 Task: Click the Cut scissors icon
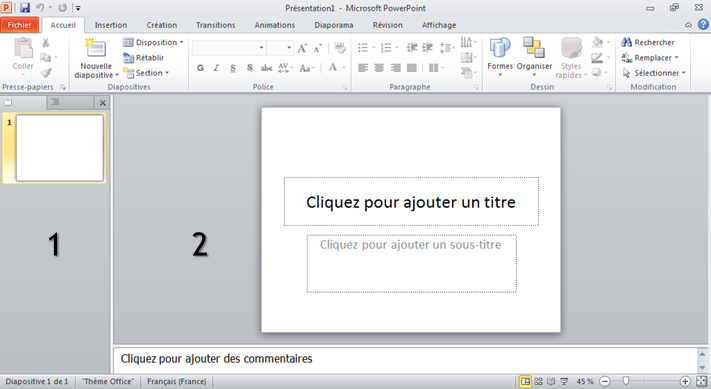tap(45, 43)
